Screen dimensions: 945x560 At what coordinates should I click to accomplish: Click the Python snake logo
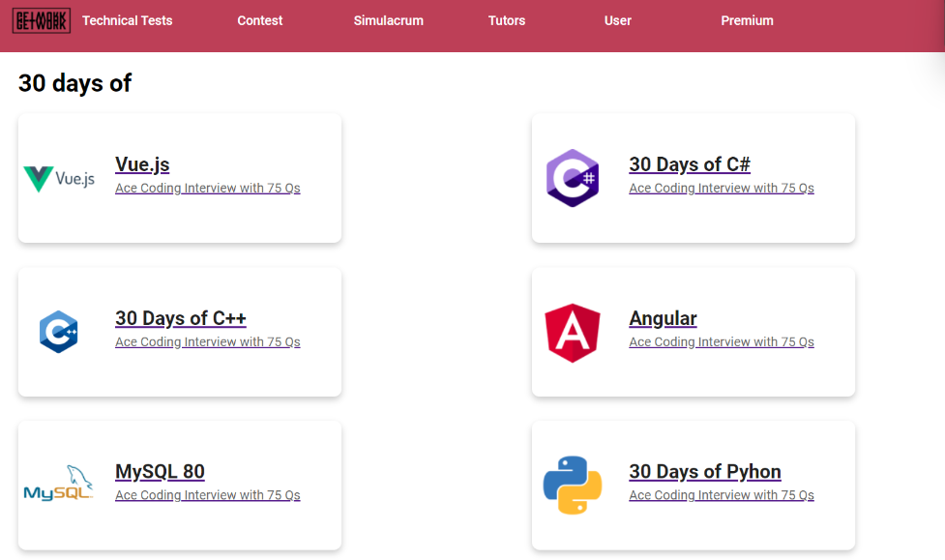[x=573, y=486]
